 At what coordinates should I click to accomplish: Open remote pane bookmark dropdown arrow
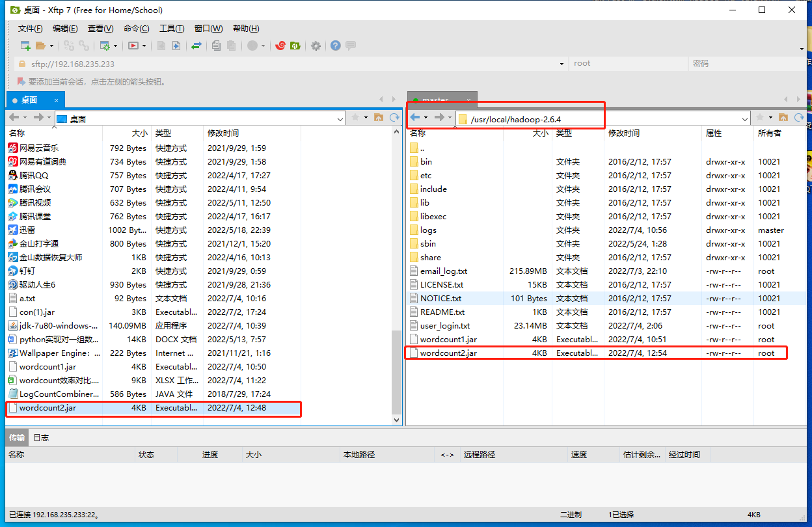coord(770,117)
